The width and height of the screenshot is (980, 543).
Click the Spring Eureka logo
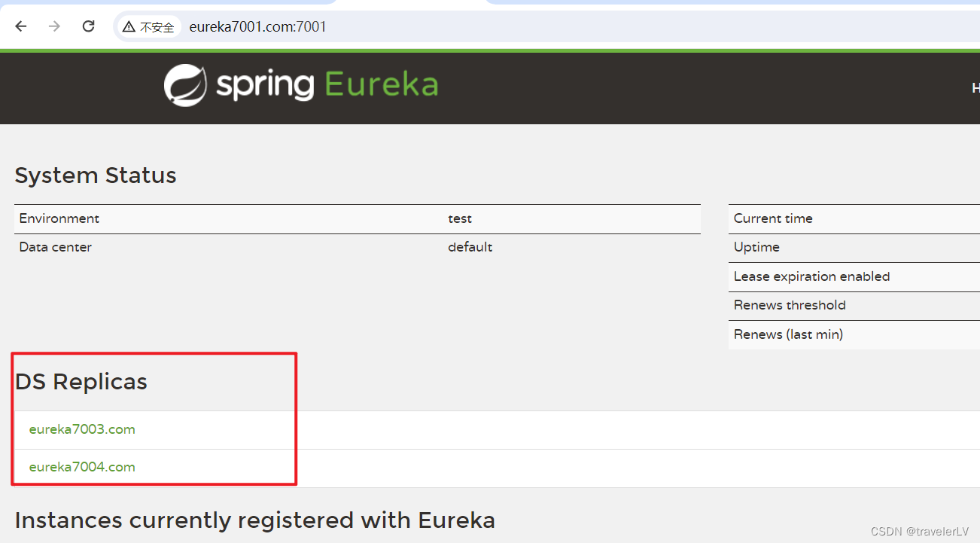click(x=301, y=84)
